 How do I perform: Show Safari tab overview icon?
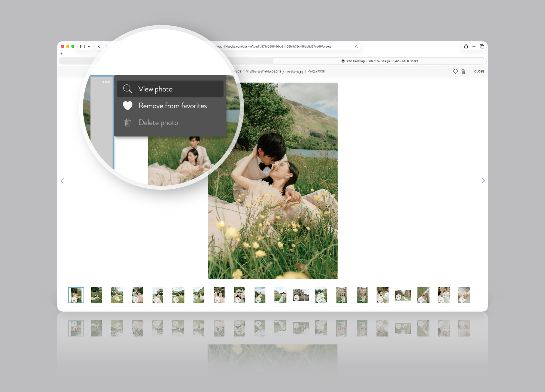482,47
